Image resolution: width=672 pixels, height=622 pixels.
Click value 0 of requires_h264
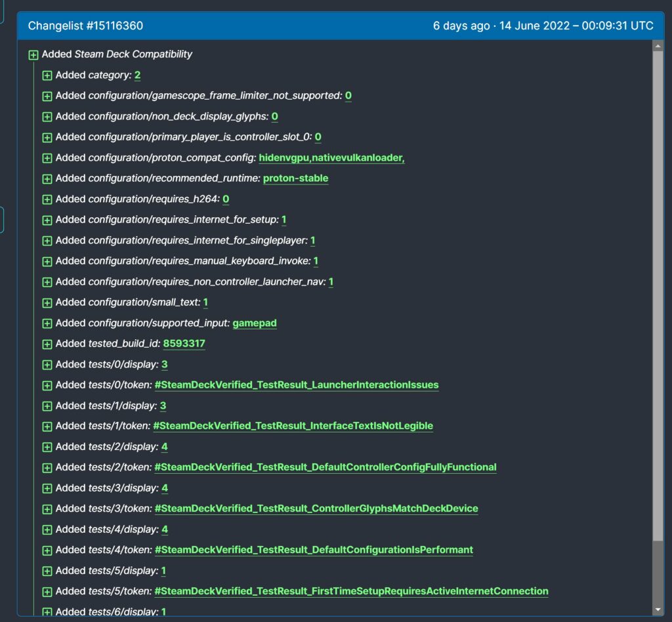point(226,199)
